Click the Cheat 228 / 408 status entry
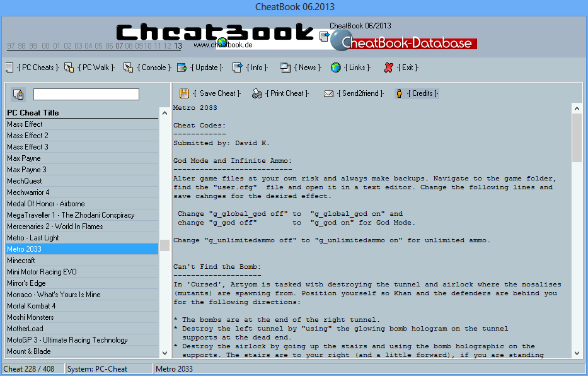The width and height of the screenshot is (588, 376). (33, 369)
